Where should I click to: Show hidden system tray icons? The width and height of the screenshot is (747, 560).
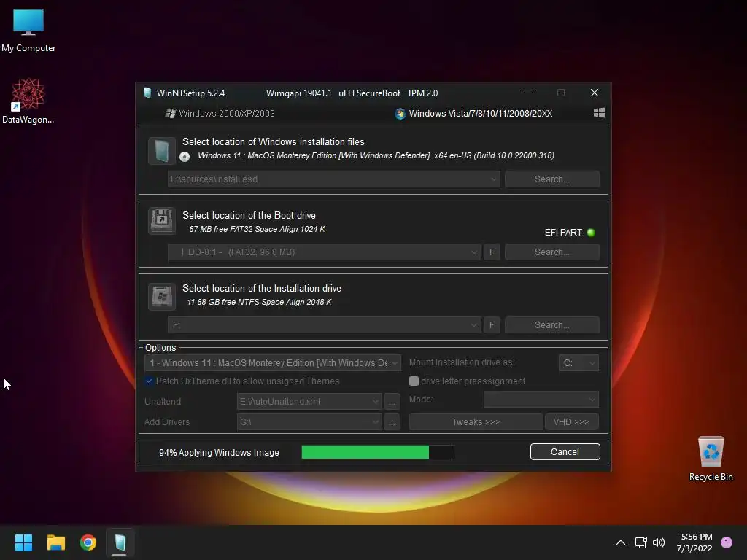(x=620, y=542)
